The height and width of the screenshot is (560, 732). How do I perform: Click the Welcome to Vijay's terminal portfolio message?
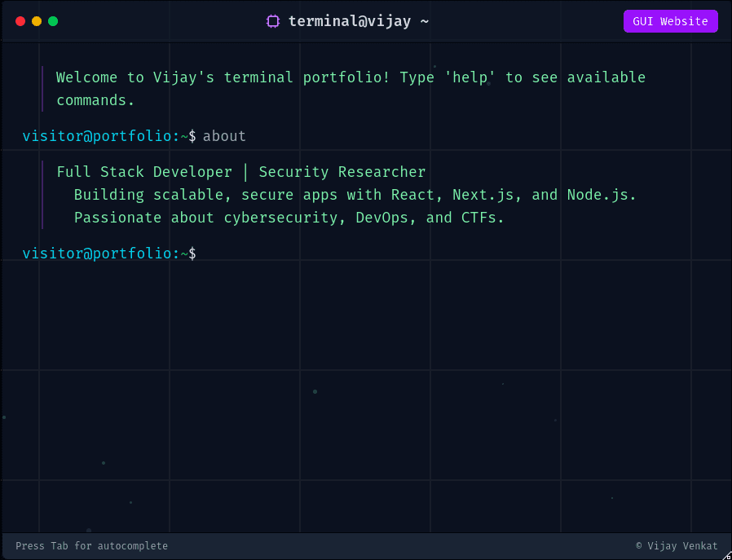351,78
